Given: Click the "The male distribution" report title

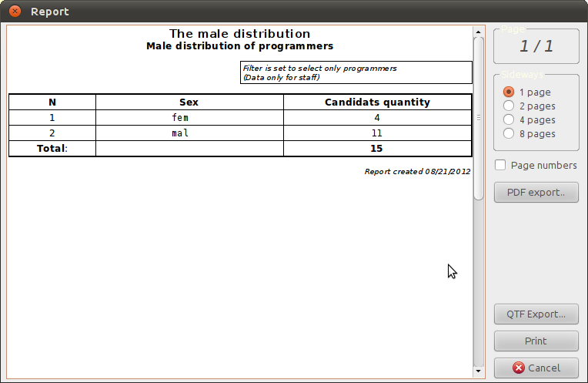Looking at the screenshot, I should 239,34.
